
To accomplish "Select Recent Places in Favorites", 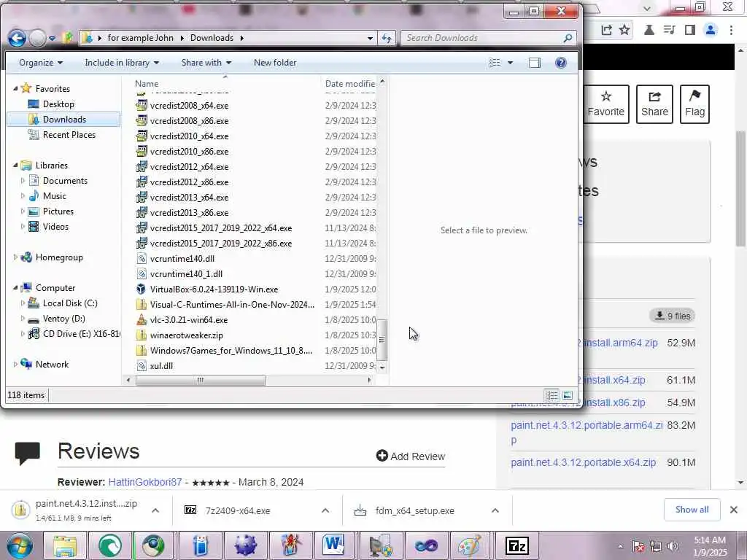I will (x=69, y=135).
